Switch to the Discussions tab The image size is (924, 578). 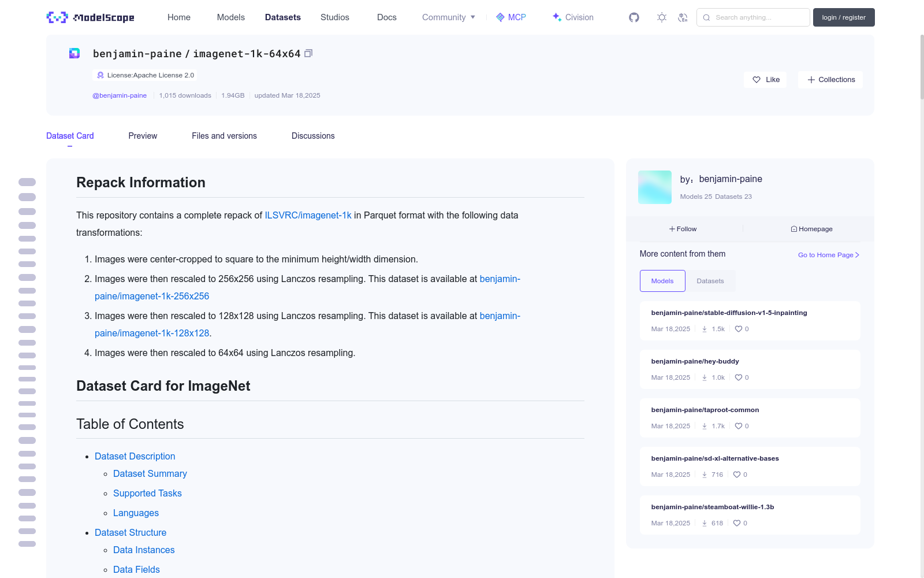313,136
